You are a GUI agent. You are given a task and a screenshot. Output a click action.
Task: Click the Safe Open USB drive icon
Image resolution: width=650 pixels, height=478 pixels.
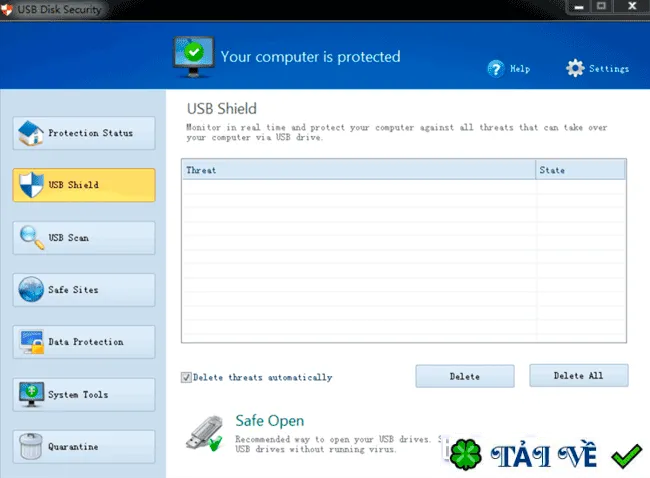pyautogui.click(x=204, y=434)
